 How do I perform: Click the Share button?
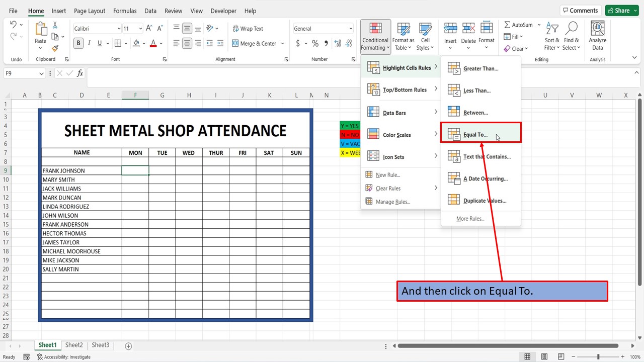(x=621, y=11)
